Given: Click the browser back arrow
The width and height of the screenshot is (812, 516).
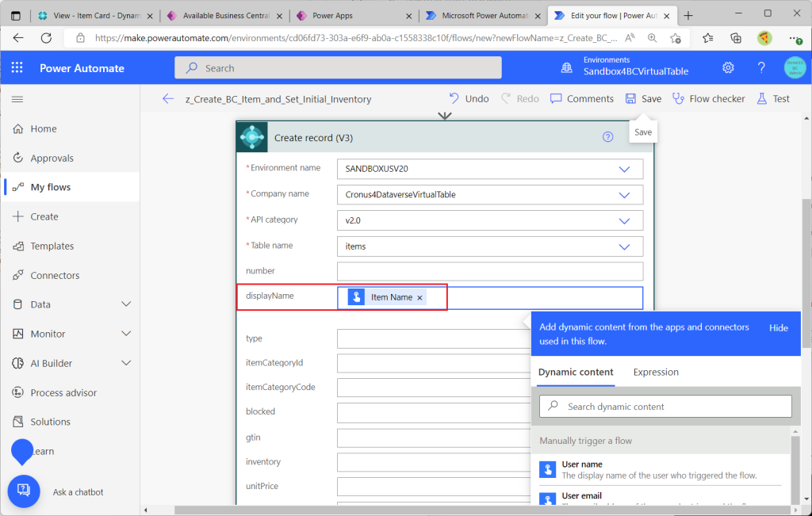Looking at the screenshot, I should [19, 38].
